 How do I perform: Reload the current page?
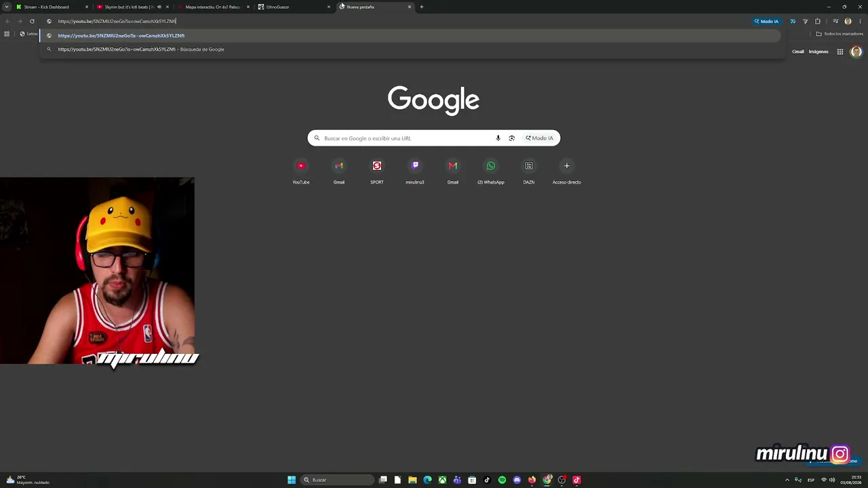(32, 21)
